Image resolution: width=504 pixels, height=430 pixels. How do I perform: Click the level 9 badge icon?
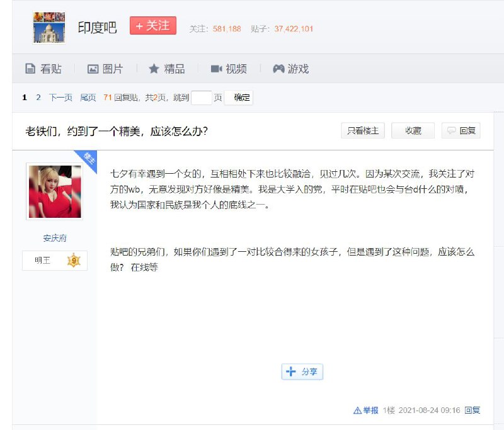73,261
